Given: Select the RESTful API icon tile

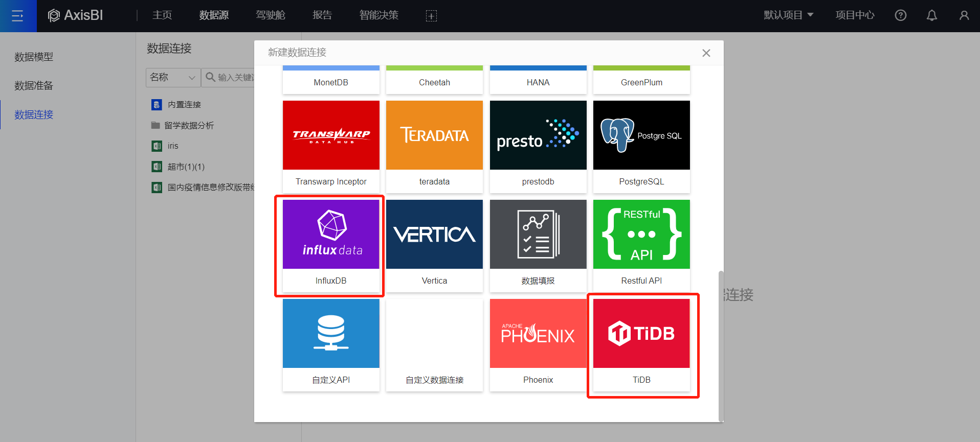Looking at the screenshot, I should pos(641,234).
